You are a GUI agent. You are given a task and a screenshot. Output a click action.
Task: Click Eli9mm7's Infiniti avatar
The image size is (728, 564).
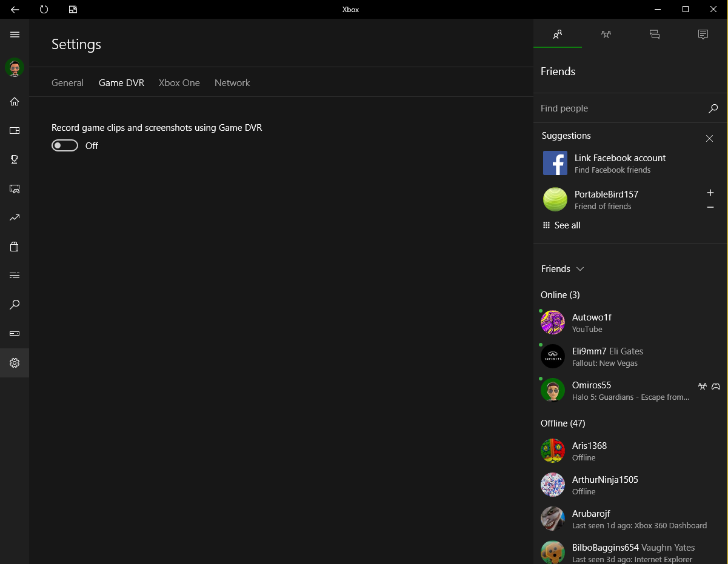pos(553,356)
